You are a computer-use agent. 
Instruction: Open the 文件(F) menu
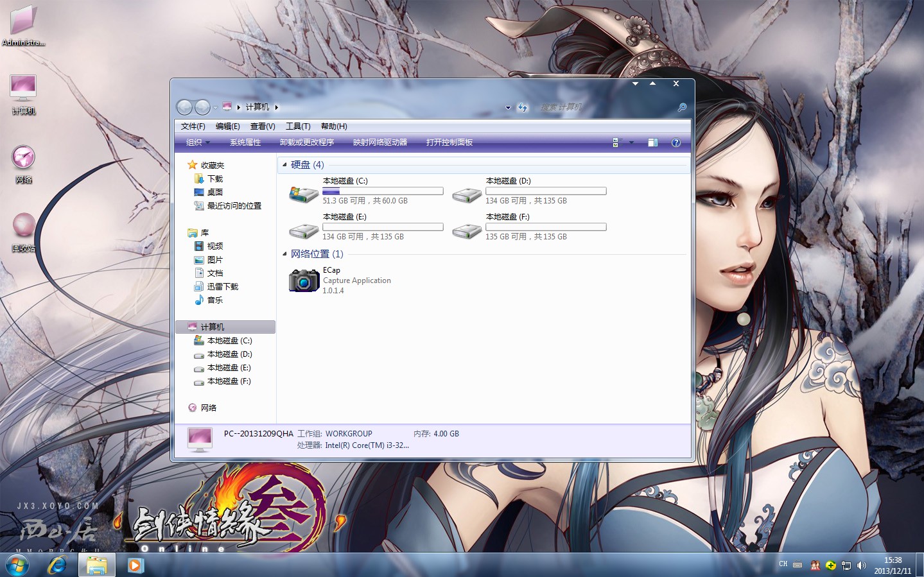pyautogui.click(x=193, y=126)
